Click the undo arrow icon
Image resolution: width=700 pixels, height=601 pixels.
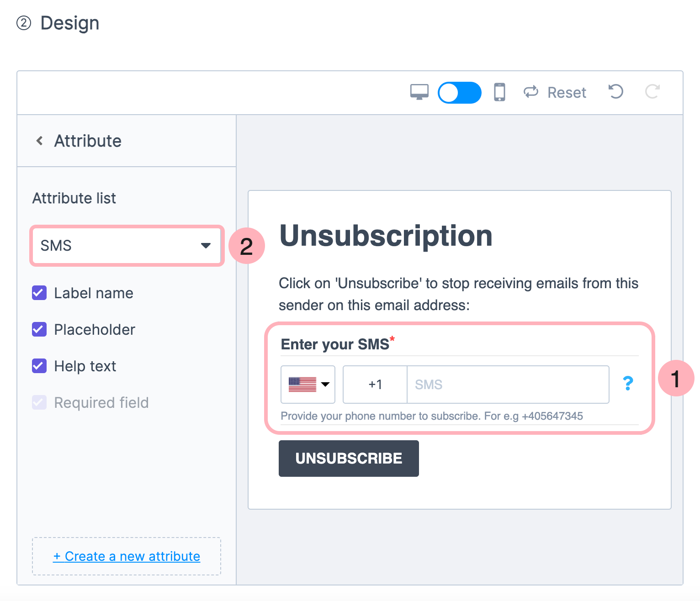615,92
